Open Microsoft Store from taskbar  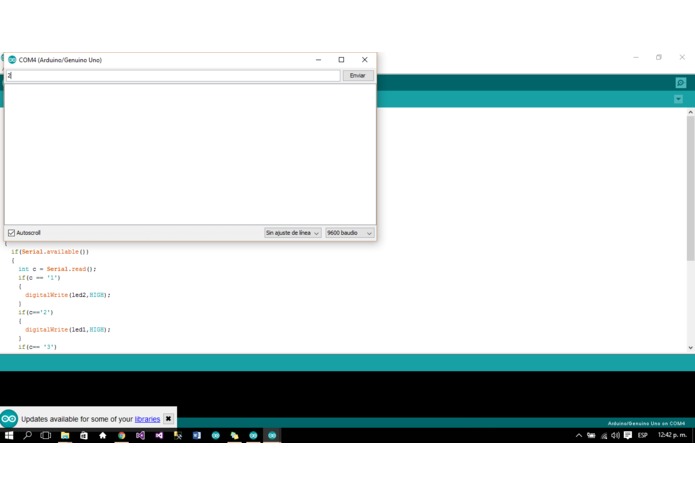(x=84, y=436)
